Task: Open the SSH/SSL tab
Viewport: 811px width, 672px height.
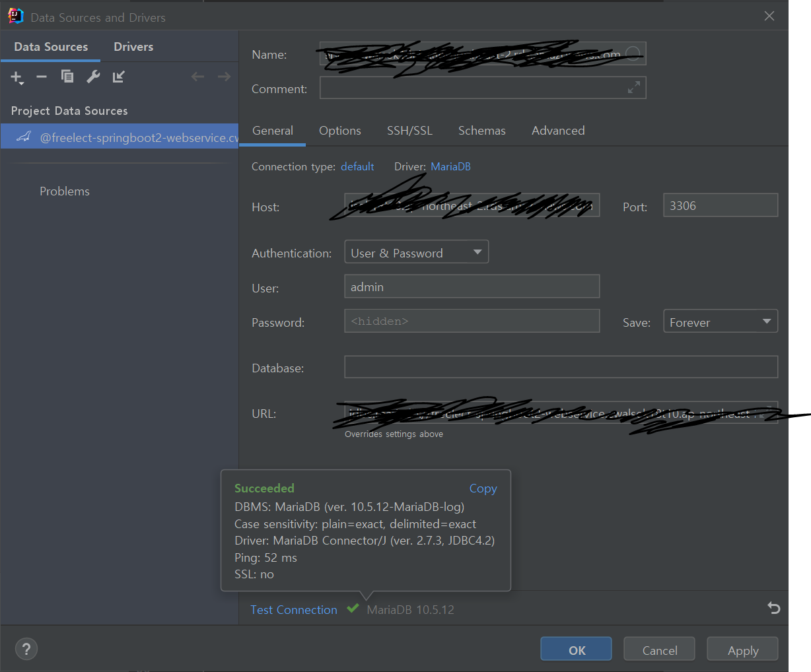Action: point(409,131)
